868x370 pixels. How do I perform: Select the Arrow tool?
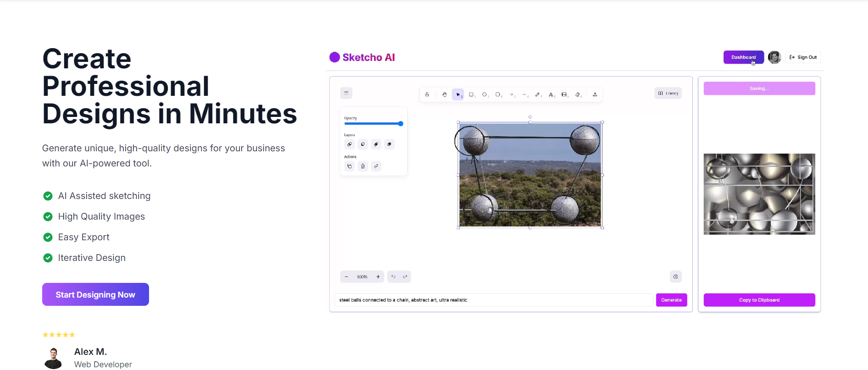pos(512,94)
